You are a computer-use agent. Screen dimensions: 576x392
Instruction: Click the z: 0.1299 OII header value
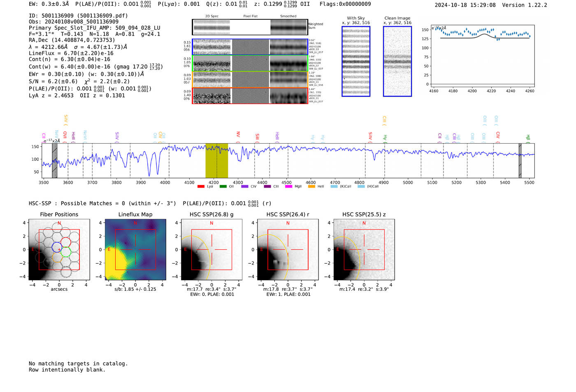[282, 4]
